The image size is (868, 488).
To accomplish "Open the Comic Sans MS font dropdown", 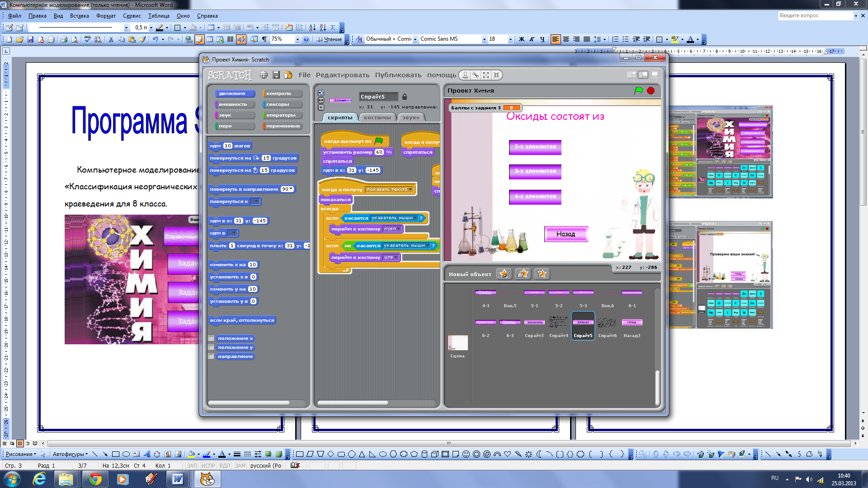I will [484, 39].
